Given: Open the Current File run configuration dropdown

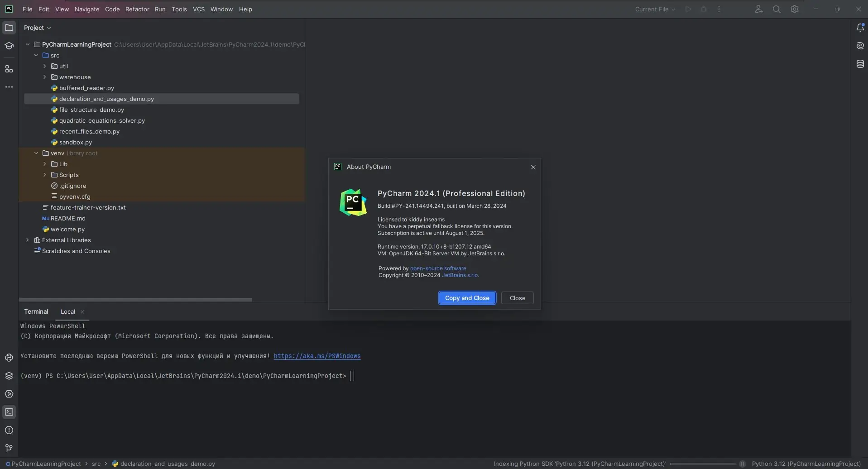Looking at the screenshot, I should click(x=655, y=9).
